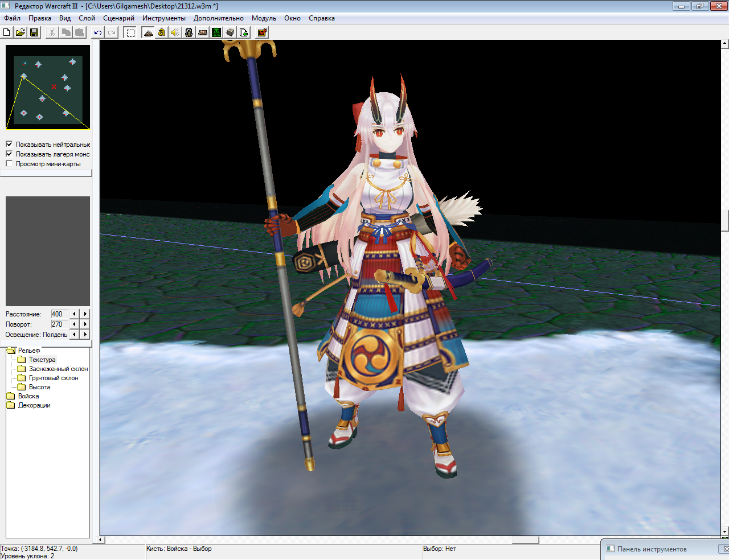Click viewport vertical scrollbar up arrow
729x560 pixels.
(x=725, y=44)
